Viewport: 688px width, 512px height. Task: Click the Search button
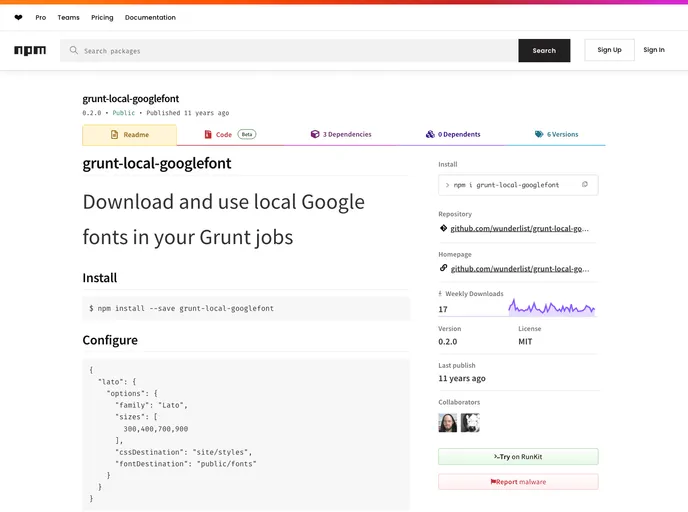tap(544, 50)
